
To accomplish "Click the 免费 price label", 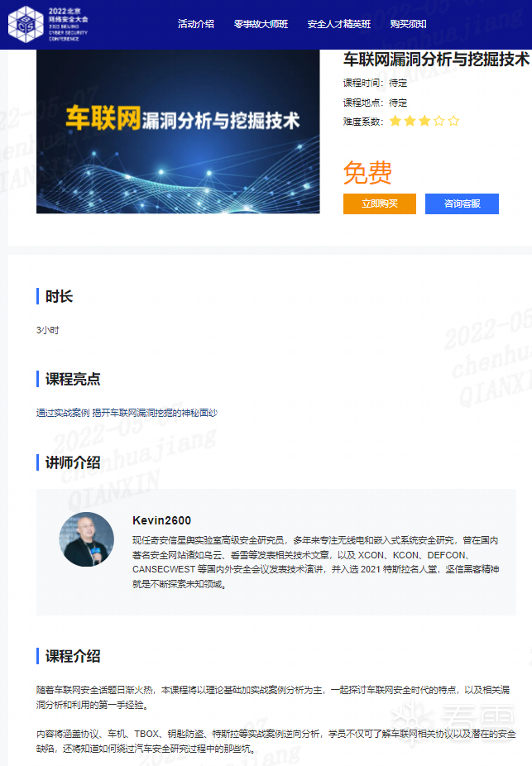I will (367, 172).
